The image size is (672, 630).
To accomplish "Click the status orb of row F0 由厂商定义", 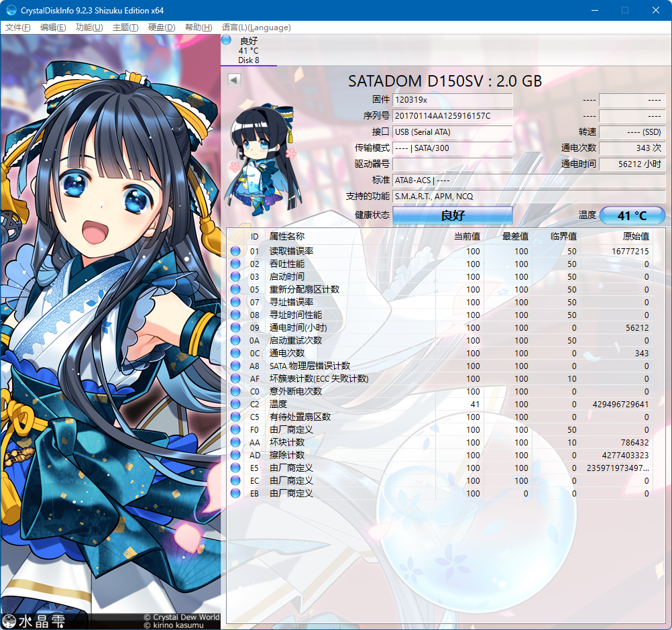I will tap(235, 429).
